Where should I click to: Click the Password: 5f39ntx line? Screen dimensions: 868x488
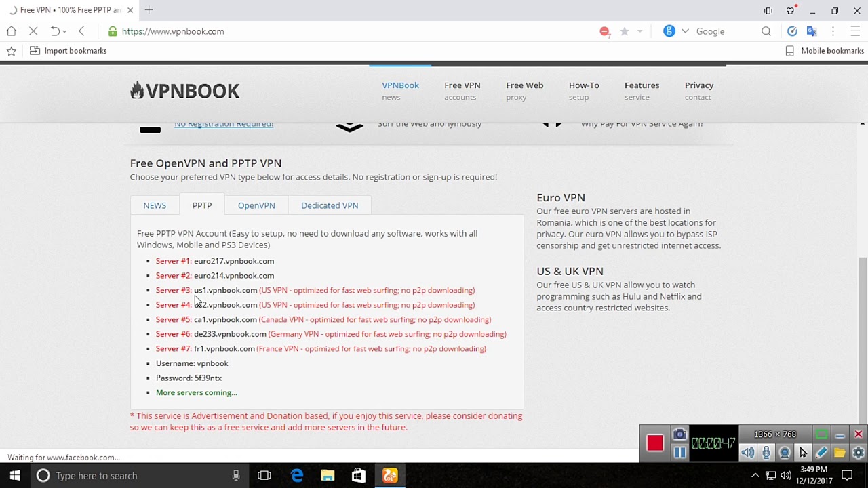tap(189, 378)
